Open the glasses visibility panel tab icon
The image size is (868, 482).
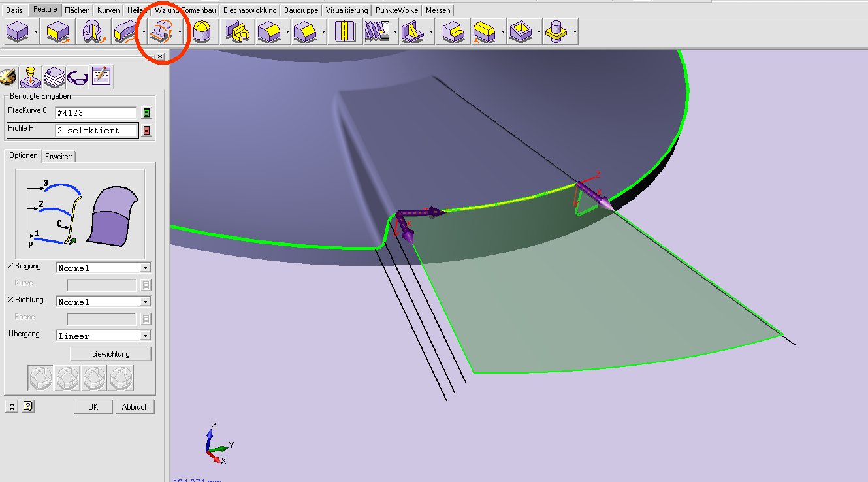tap(78, 77)
